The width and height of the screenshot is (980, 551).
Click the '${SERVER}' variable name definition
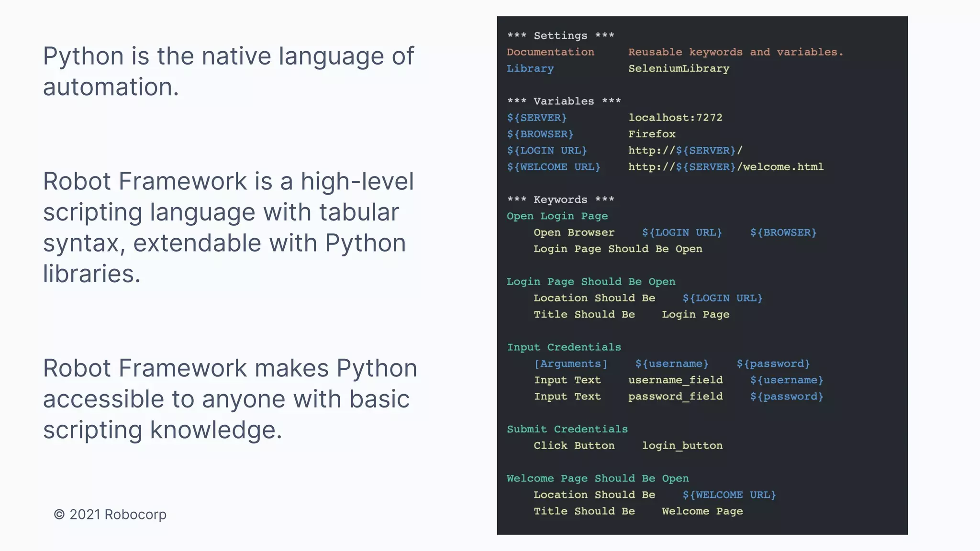coord(537,118)
